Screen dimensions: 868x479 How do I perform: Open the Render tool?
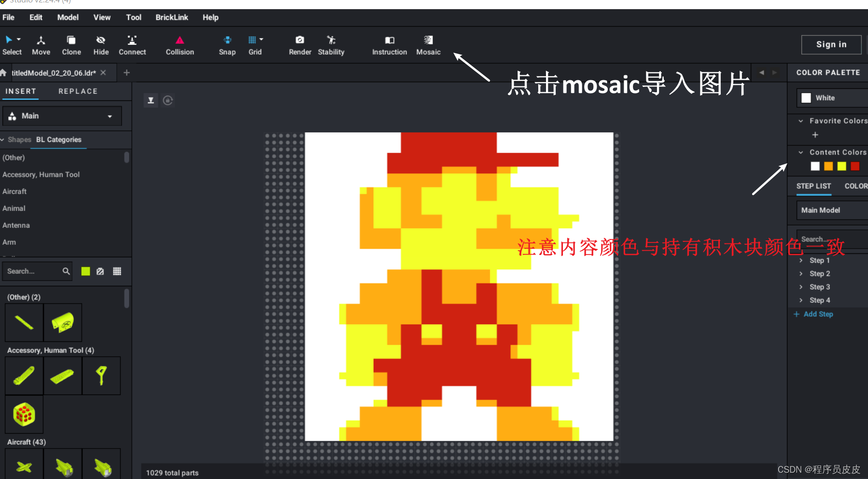click(x=300, y=45)
